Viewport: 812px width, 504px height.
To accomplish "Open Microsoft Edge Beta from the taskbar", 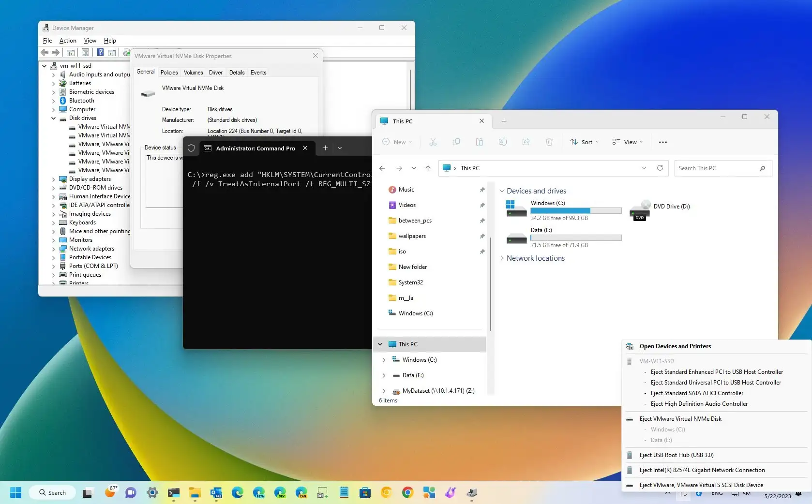I will point(258,493).
